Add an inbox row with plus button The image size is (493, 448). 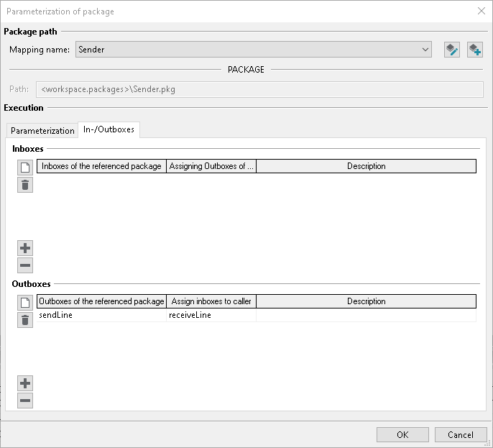click(25, 248)
